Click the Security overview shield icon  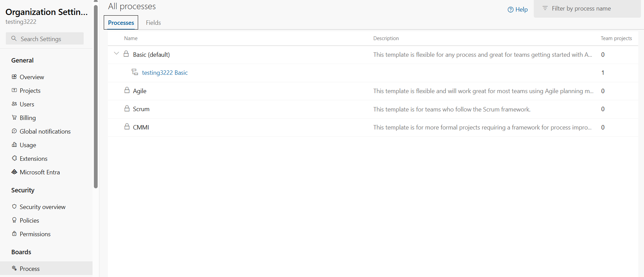(x=14, y=207)
